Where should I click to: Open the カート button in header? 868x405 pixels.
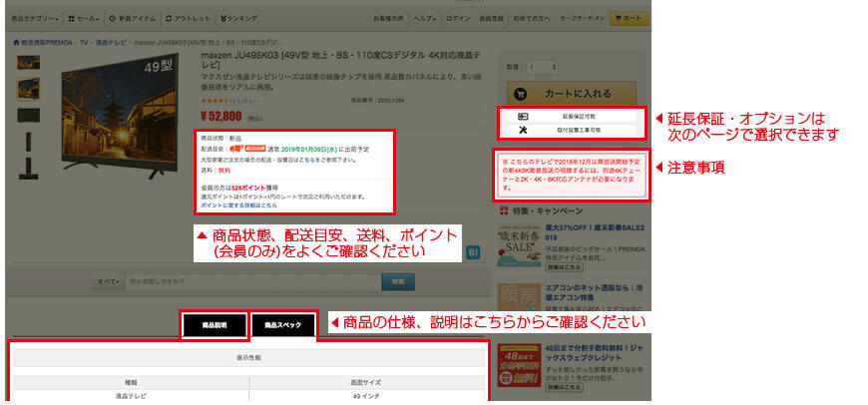(x=629, y=18)
